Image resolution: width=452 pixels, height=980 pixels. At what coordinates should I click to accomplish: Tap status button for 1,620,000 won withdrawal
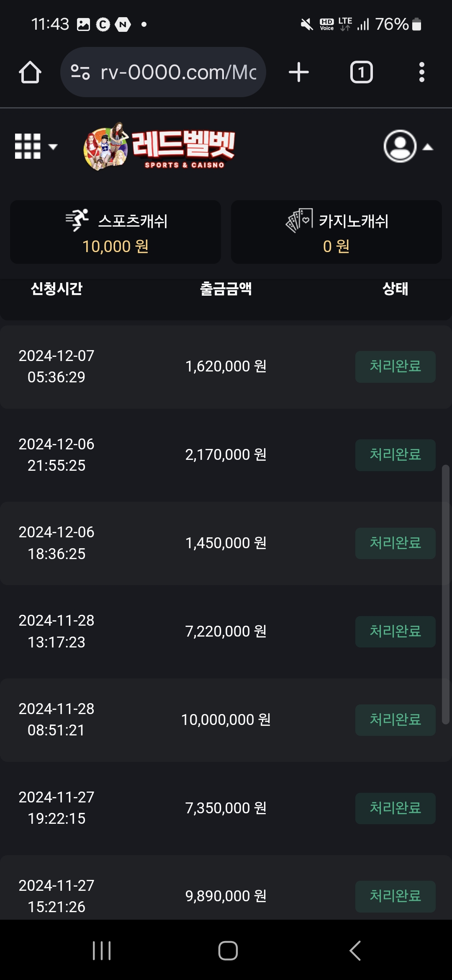[x=395, y=366]
